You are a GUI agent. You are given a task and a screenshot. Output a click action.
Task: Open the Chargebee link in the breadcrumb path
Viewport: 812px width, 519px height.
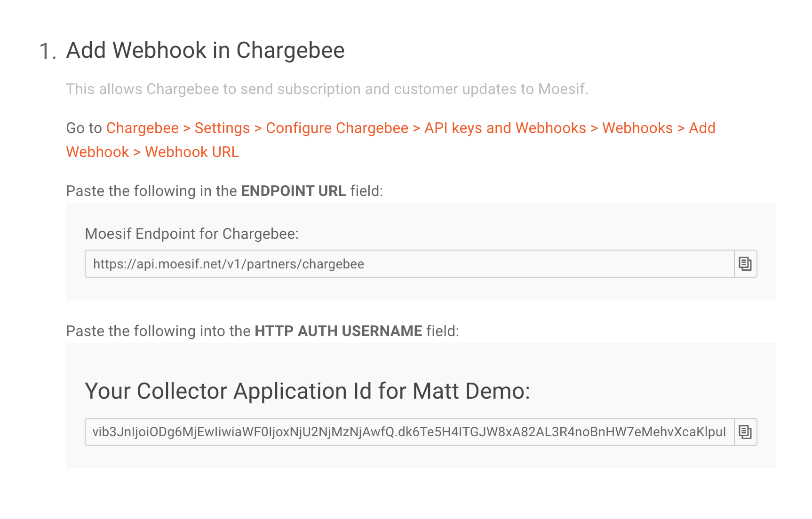[142, 128]
